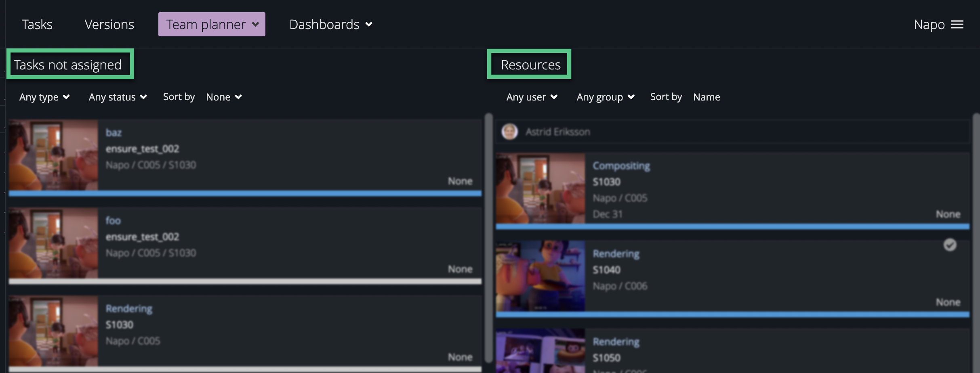The height and width of the screenshot is (373, 980).
Task: Switch to the Tasks tab
Action: click(37, 24)
